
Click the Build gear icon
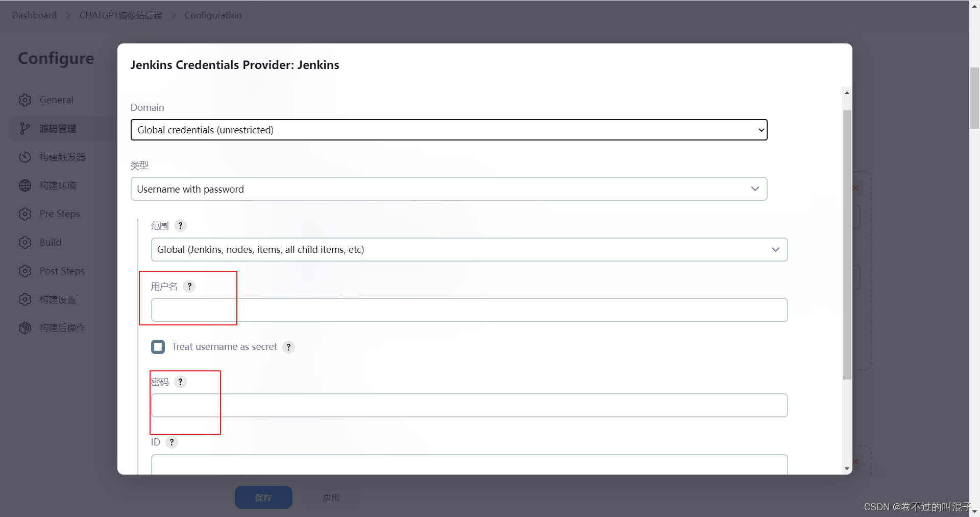(25, 242)
